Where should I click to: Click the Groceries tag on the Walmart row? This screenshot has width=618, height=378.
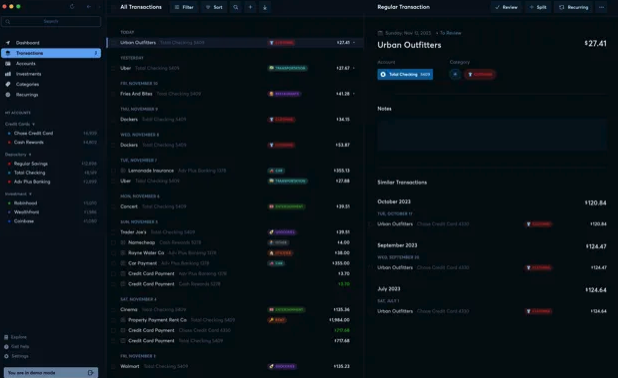282,366
